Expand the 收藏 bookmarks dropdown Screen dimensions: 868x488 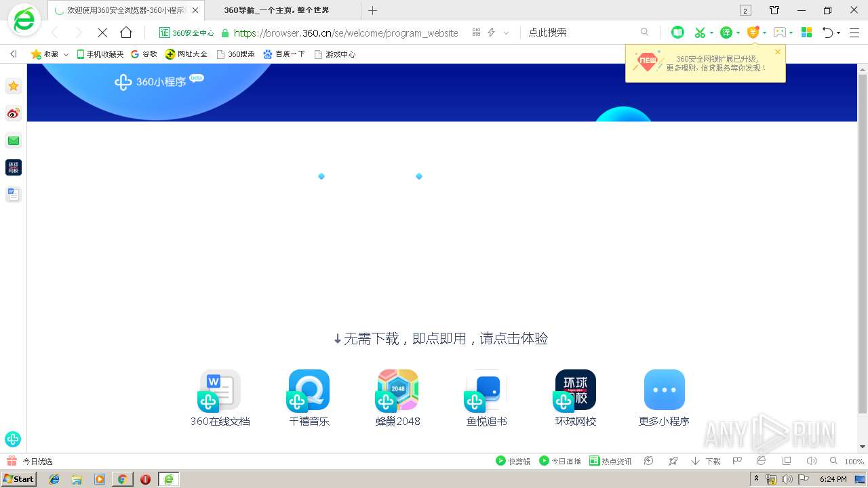[66, 54]
